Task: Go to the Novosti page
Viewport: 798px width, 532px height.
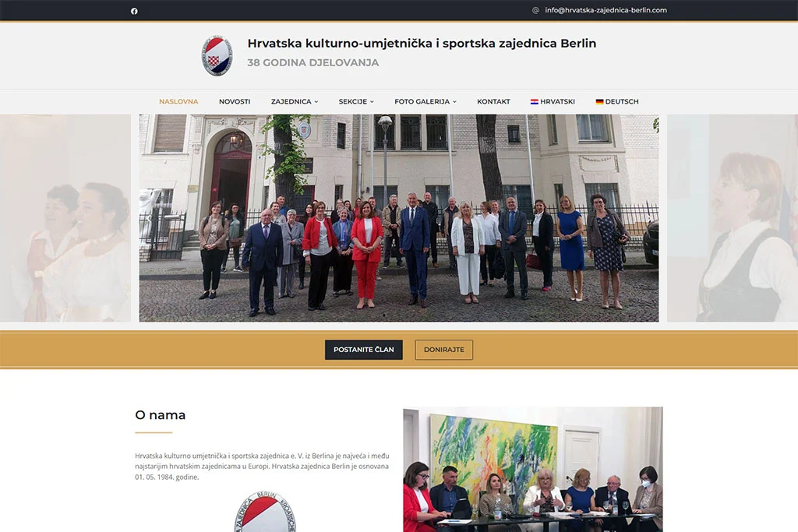Action: pos(235,102)
